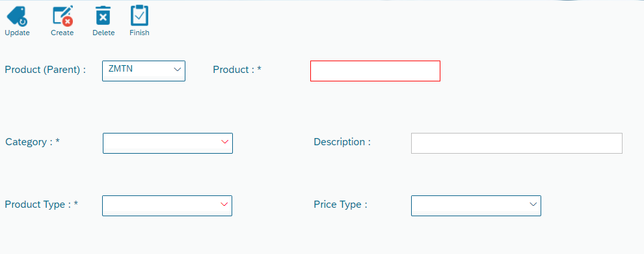Screen dimensions: 644x254
Task: Focus the red-bordered Product input field
Action: pos(375,71)
